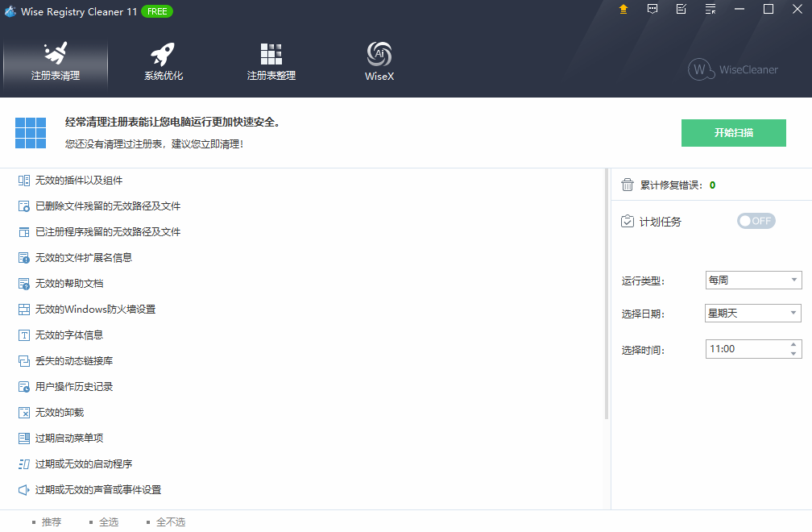Select the 全选 option to check all items
Viewport: 812px width, 532px height.
coord(109,522)
